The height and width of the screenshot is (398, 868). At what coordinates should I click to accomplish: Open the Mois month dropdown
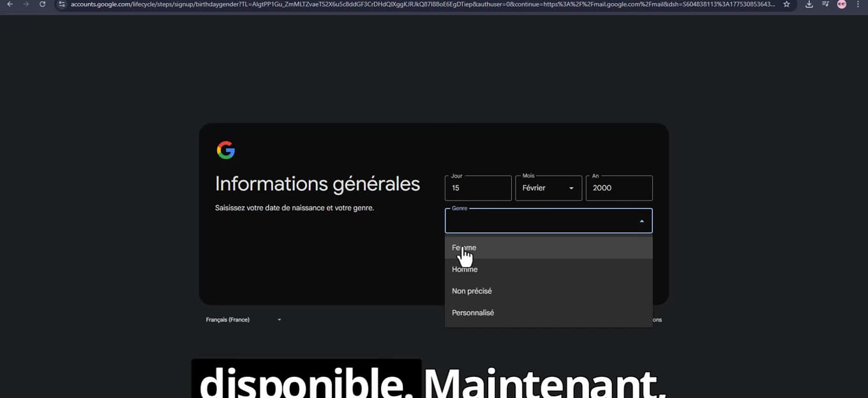tap(548, 188)
